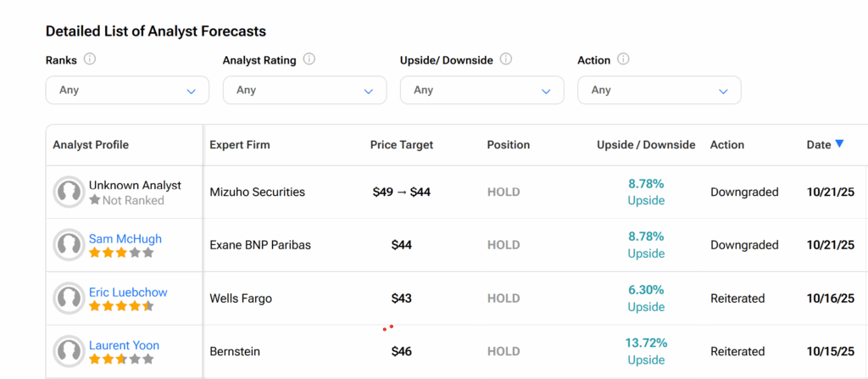
Task: Click the Expert Firm column header
Action: [x=240, y=145]
